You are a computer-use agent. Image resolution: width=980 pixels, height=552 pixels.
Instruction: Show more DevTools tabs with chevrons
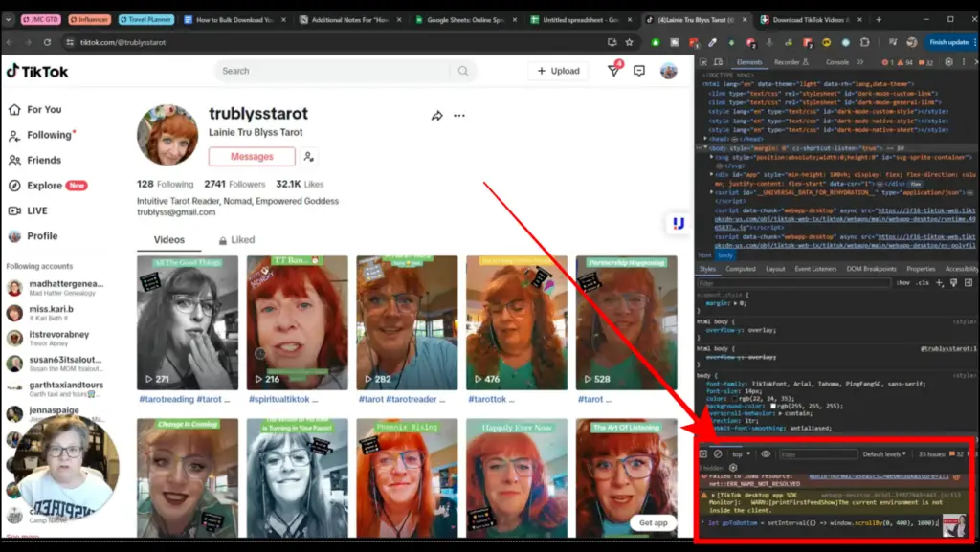click(x=860, y=62)
